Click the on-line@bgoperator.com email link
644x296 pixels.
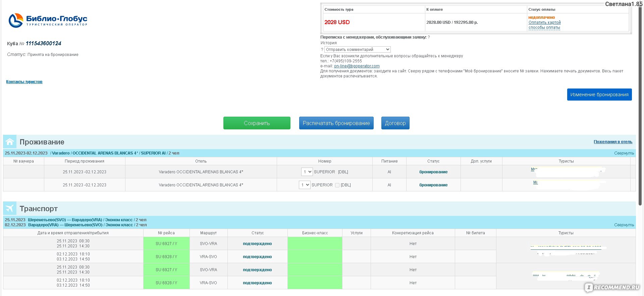pos(357,66)
